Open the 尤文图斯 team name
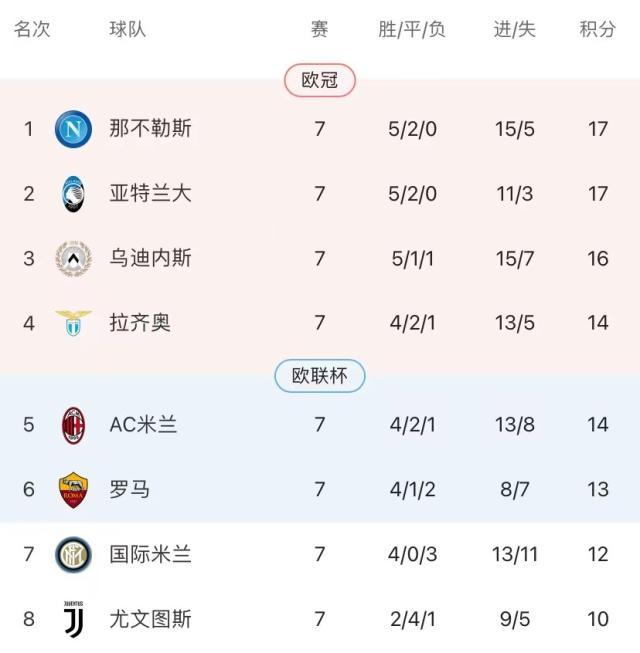 pyautogui.click(x=151, y=619)
